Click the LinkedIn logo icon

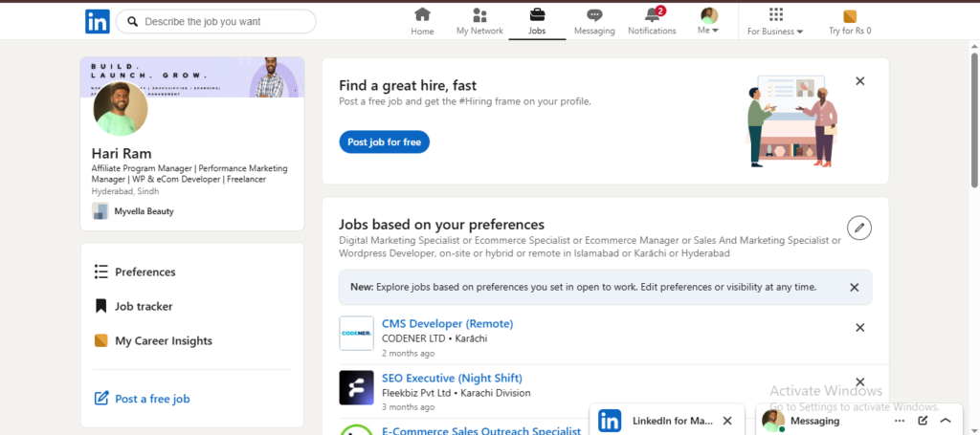click(x=98, y=21)
